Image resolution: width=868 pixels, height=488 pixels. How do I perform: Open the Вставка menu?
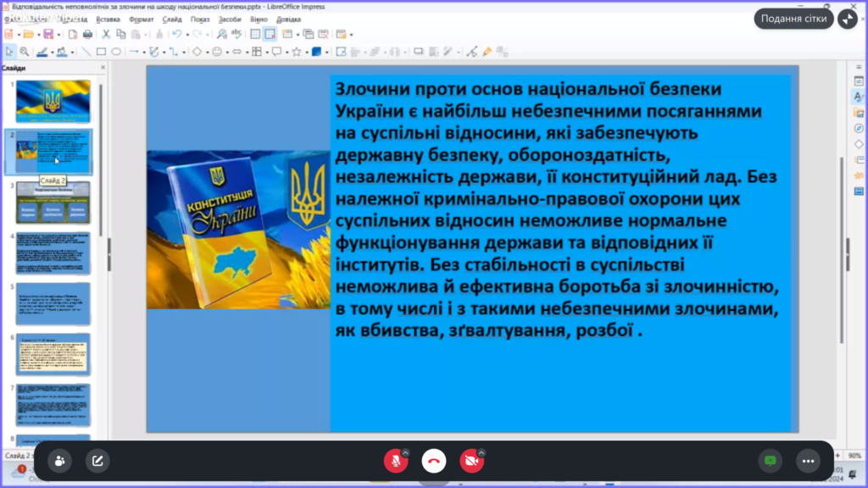(108, 19)
